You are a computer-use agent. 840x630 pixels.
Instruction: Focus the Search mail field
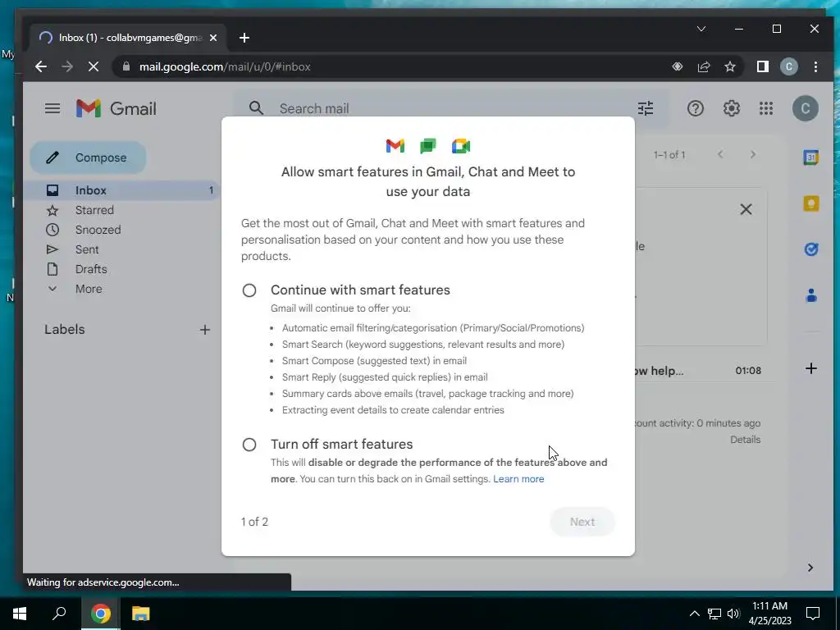tap(450, 109)
